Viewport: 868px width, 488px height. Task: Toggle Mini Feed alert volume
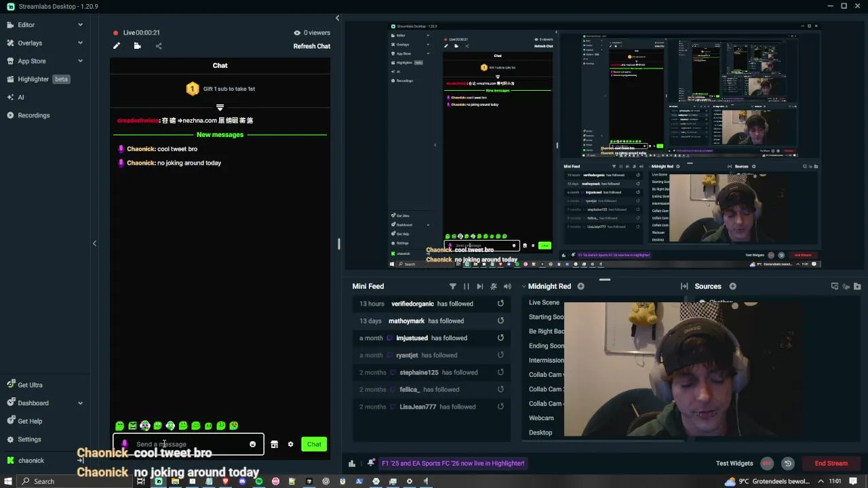(x=507, y=286)
